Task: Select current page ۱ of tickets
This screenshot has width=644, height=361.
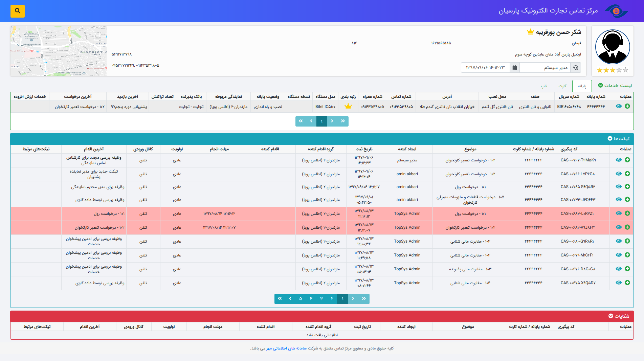Action: click(343, 299)
